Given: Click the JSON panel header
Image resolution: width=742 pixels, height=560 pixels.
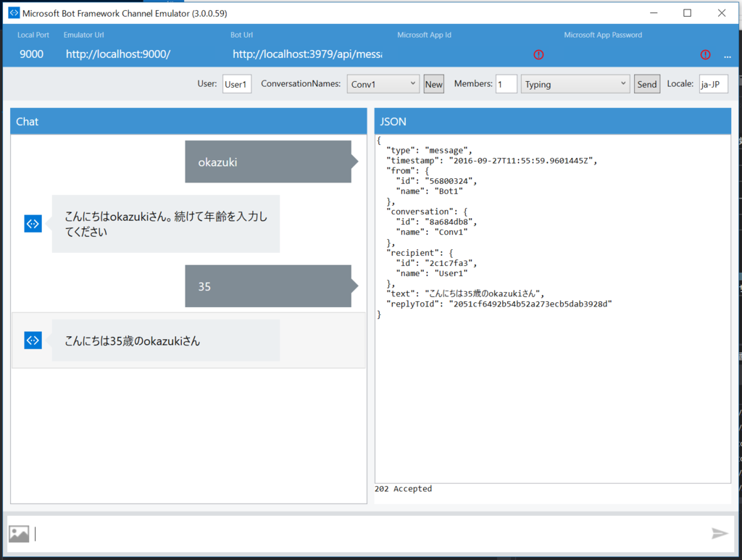Looking at the screenshot, I should pos(553,122).
